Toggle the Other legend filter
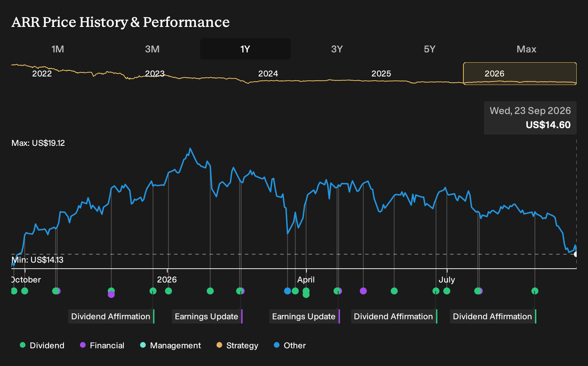 click(290, 345)
